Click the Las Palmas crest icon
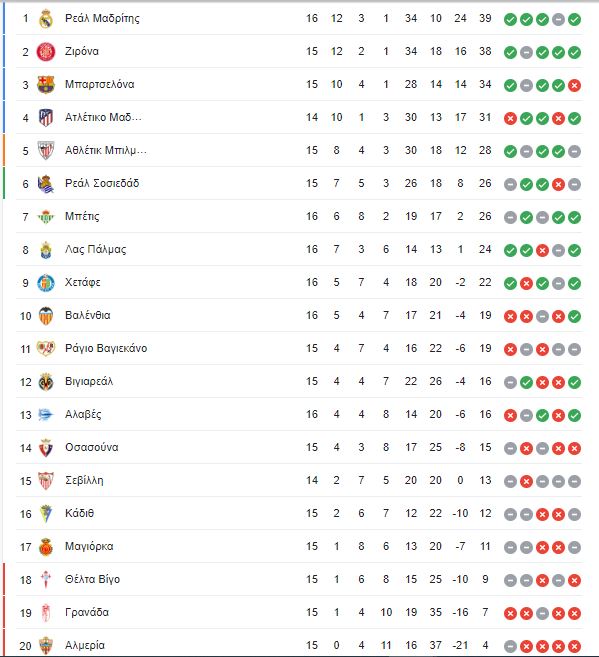This screenshot has width=599, height=657. 46,250
